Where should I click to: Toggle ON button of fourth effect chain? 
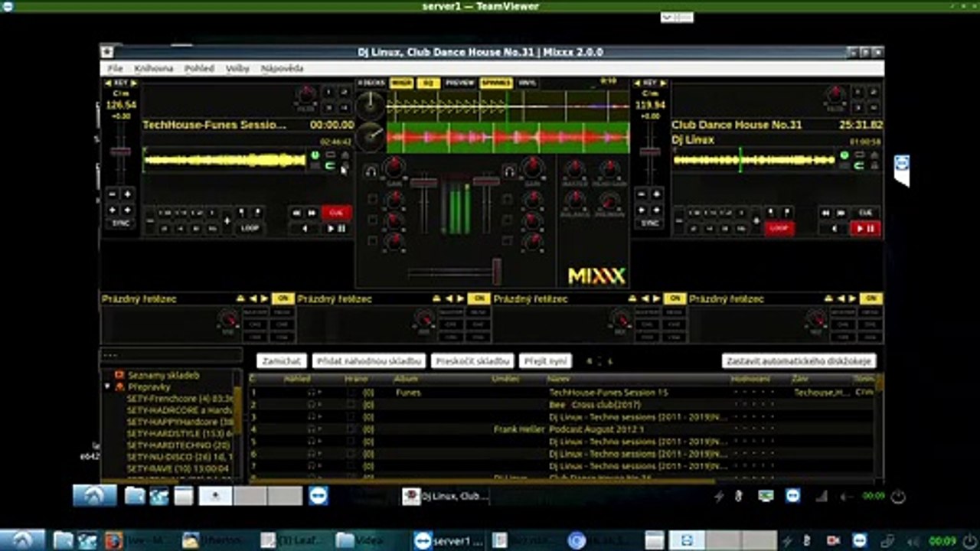tap(871, 298)
